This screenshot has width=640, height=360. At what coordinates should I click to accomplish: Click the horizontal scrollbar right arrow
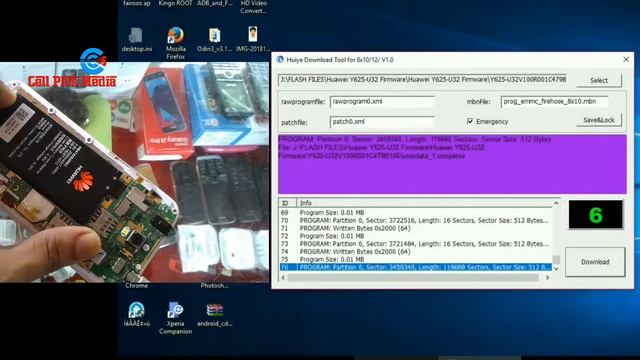tap(547, 278)
